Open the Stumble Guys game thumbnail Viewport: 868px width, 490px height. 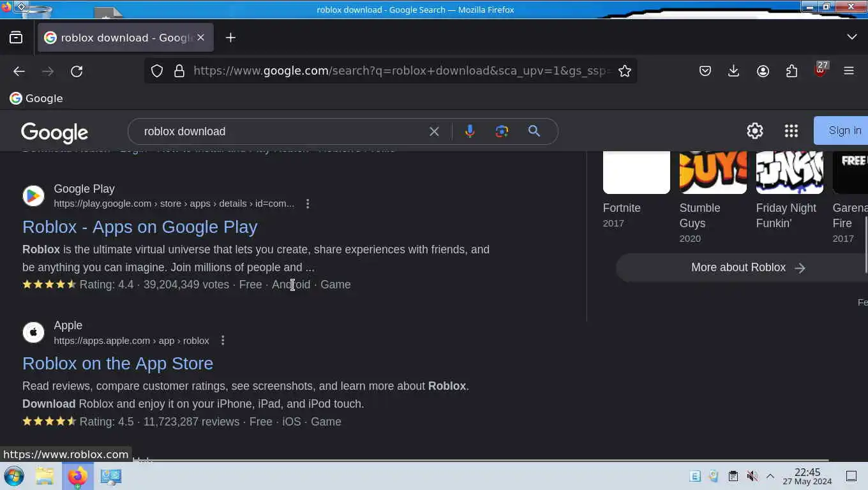click(x=713, y=172)
